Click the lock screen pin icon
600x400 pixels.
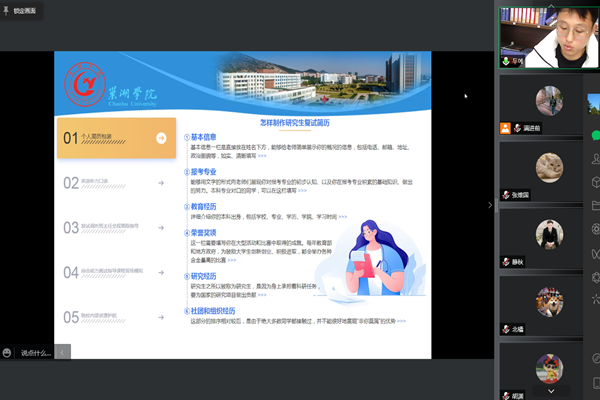click(x=7, y=9)
